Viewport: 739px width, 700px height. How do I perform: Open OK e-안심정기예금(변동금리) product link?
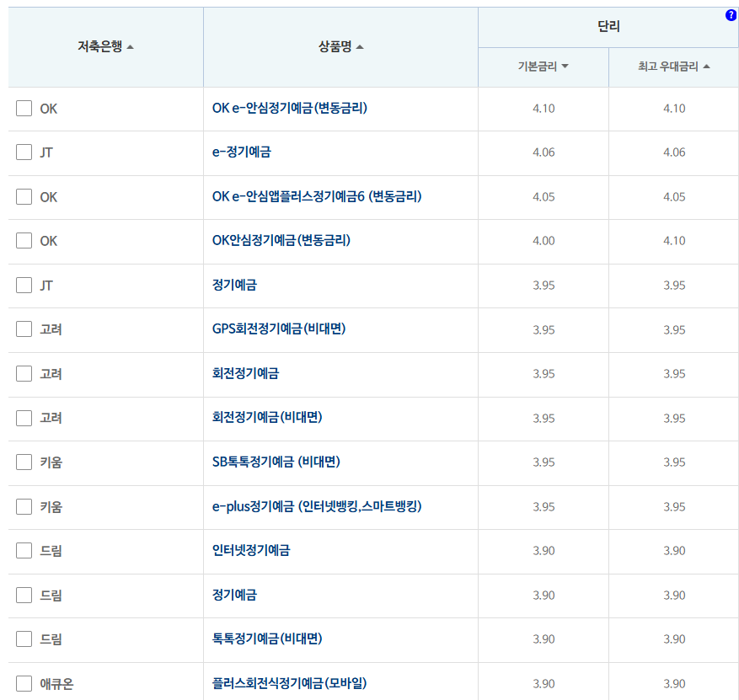point(289,108)
